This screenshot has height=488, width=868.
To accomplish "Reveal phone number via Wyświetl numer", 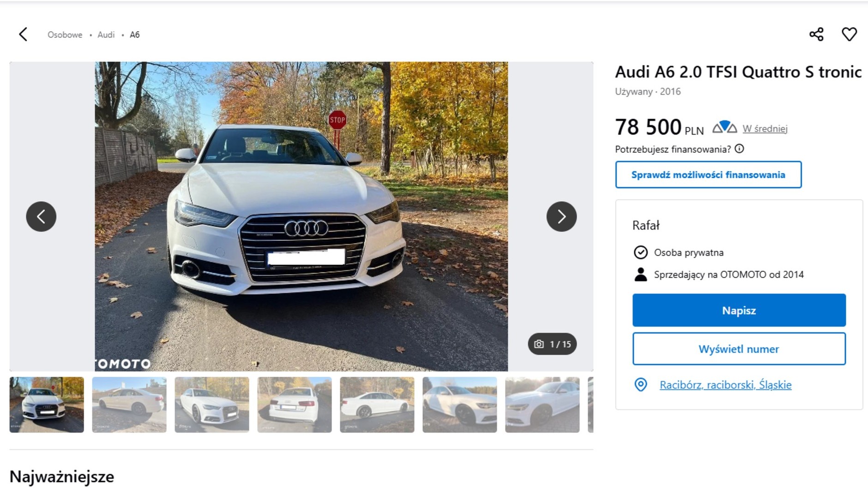I will pyautogui.click(x=739, y=349).
